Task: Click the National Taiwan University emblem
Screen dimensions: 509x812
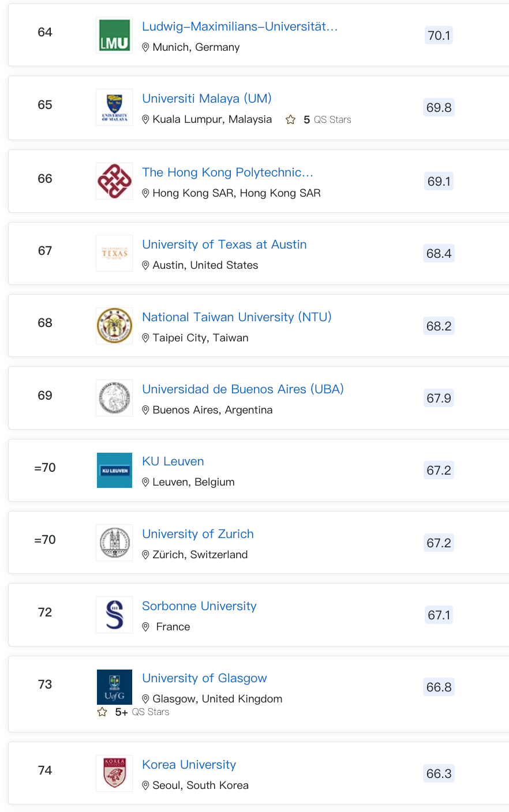Action: (x=114, y=326)
